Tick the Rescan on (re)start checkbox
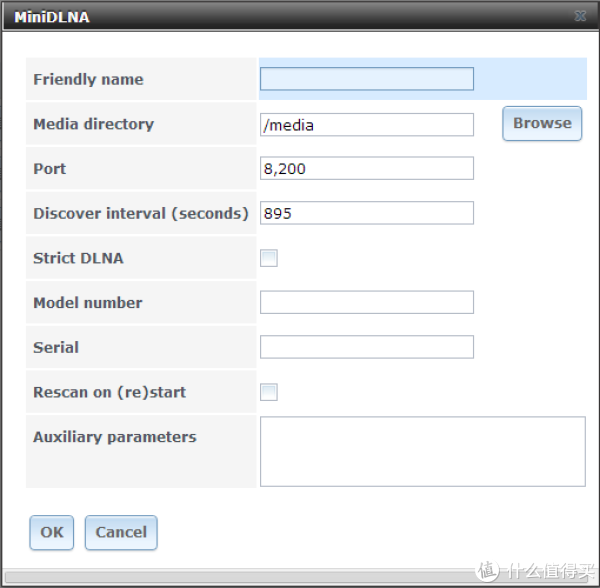The width and height of the screenshot is (600, 588). click(269, 392)
